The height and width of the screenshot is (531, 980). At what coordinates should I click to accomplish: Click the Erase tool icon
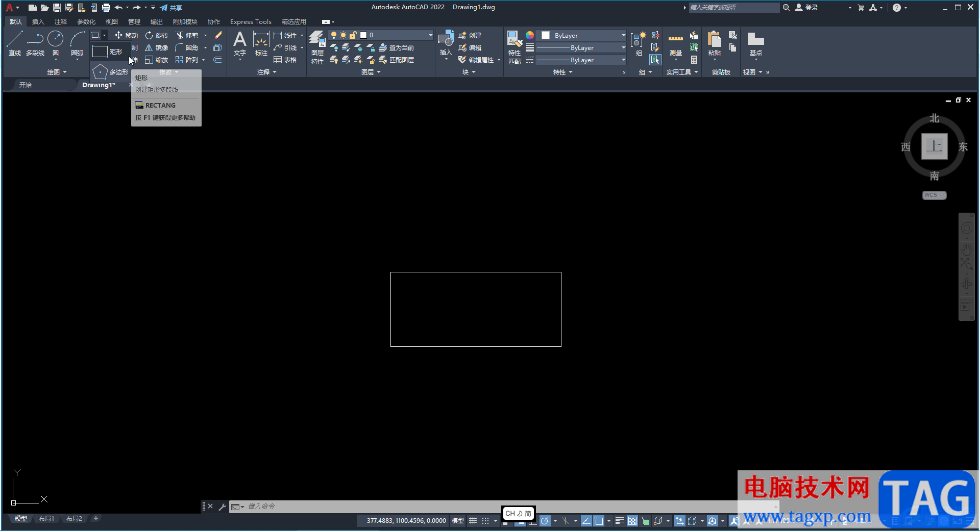pyautogui.click(x=217, y=35)
